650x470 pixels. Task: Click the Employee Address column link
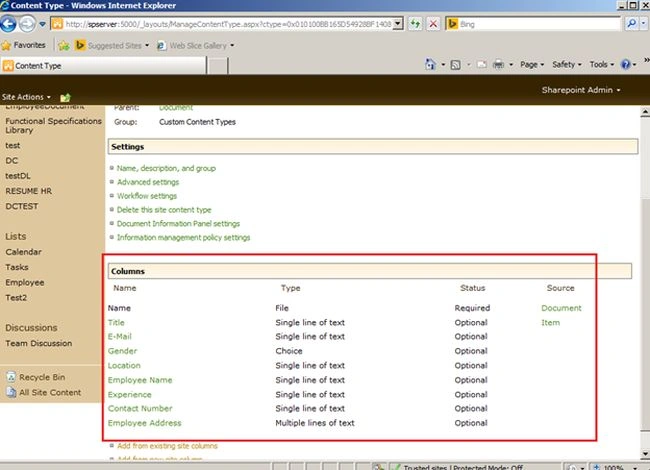(x=144, y=423)
